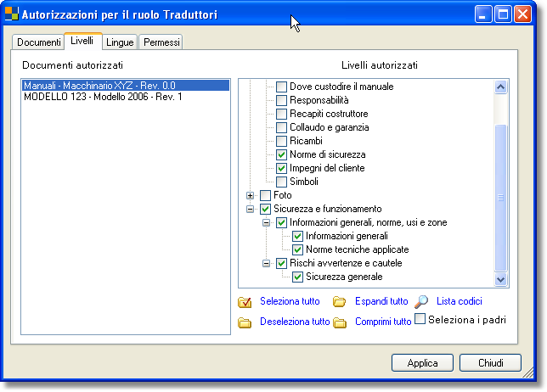
Task: Collapse the Sicurezza e funzionamento node
Action: tap(251, 210)
